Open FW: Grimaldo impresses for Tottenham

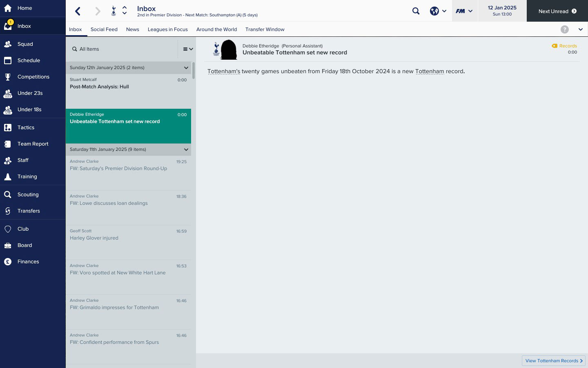coord(128,312)
